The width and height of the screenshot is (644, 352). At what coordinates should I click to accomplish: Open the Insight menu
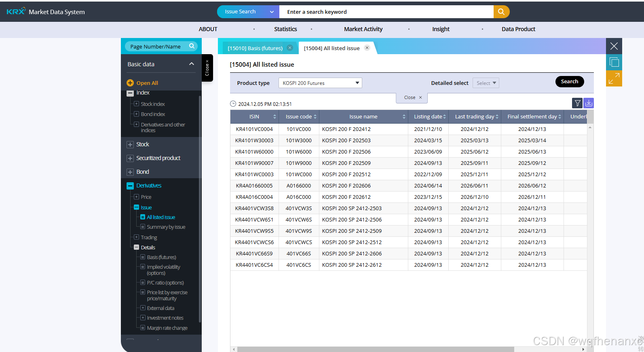pyautogui.click(x=441, y=29)
